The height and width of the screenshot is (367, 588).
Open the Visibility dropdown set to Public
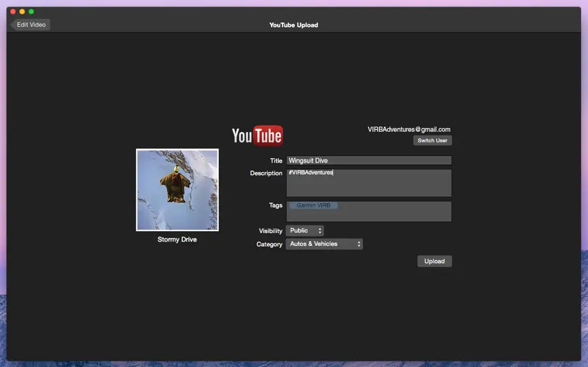pos(304,231)
